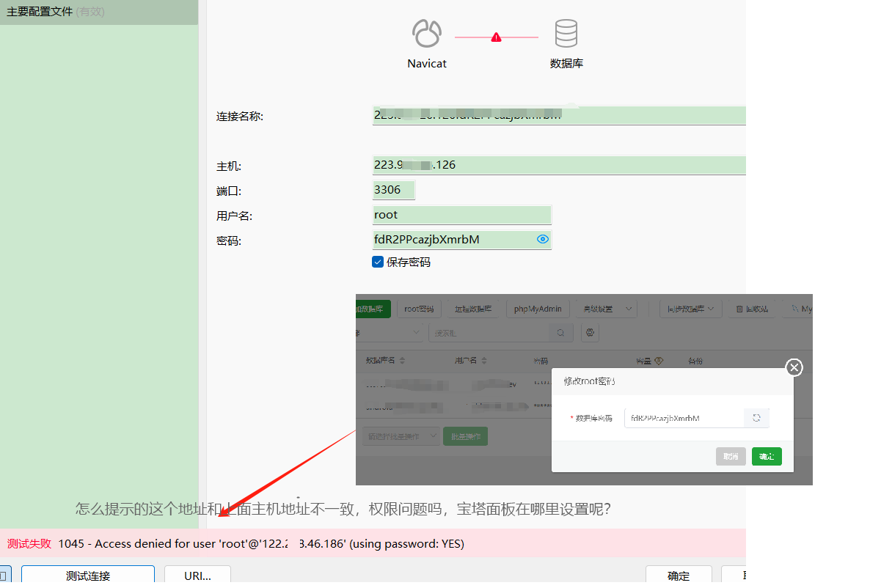Open the 回收站 recycle bin button
870x588 pixels.
pos(752,309)
